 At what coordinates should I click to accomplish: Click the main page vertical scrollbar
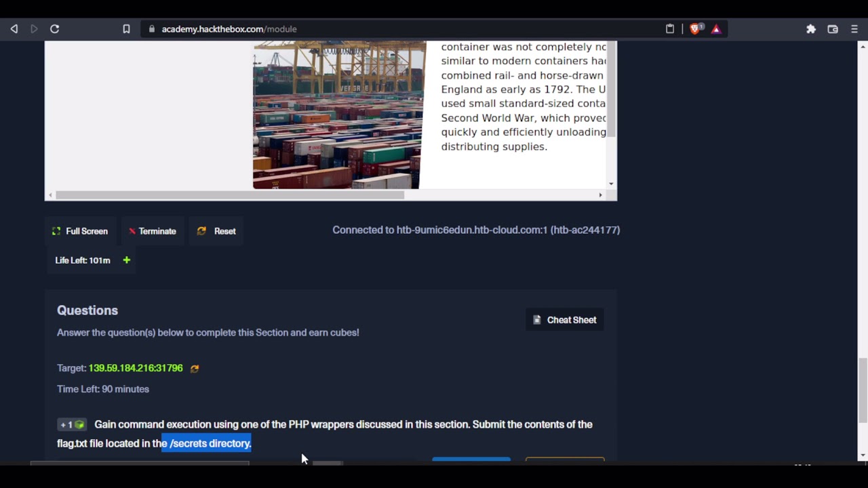click(863, 391)
